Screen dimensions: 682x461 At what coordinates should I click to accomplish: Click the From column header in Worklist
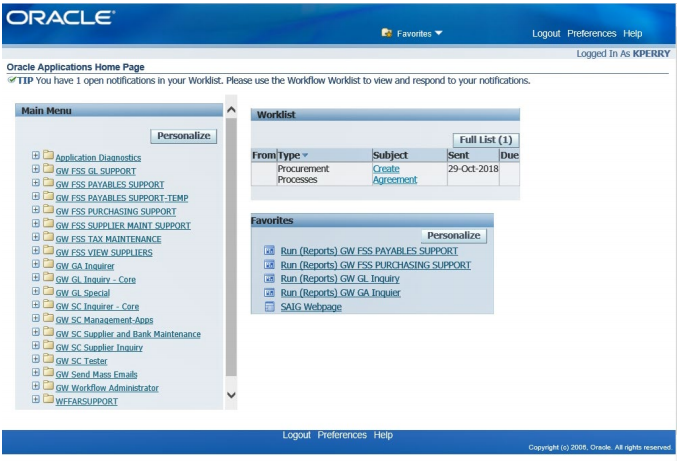264,155
